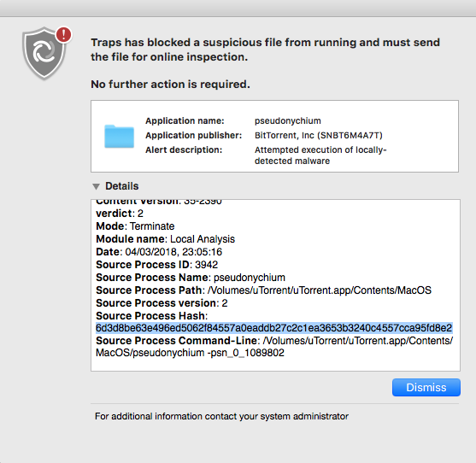Click the Traps has blocked headline text
This screenshot has width=476, height=463.
[x=265, y=50]
